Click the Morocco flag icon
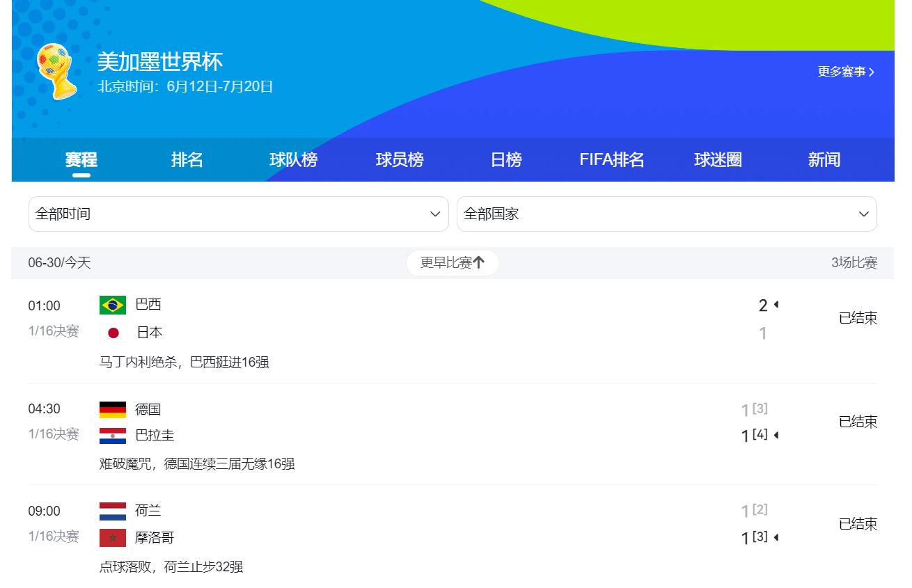This screenshot has height=588, width=912. coord(113,538)
